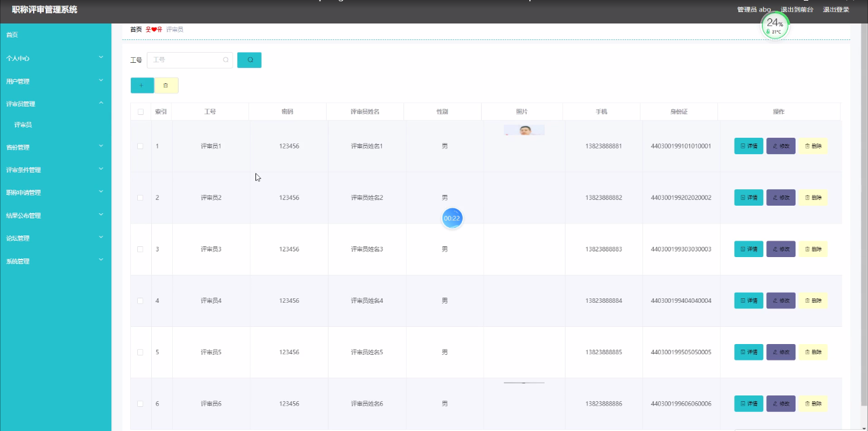
Task: Check the checkbox for row 5
Action: click(140, 352)
